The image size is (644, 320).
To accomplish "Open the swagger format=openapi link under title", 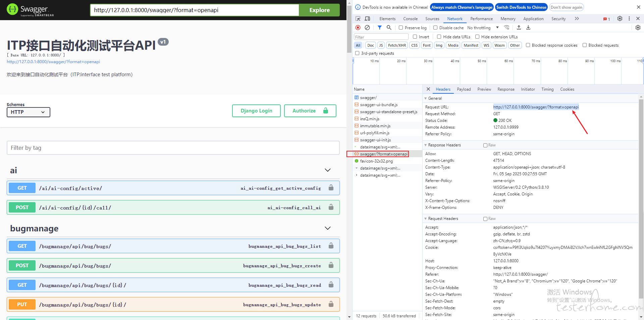I will [x=53, y=62].
